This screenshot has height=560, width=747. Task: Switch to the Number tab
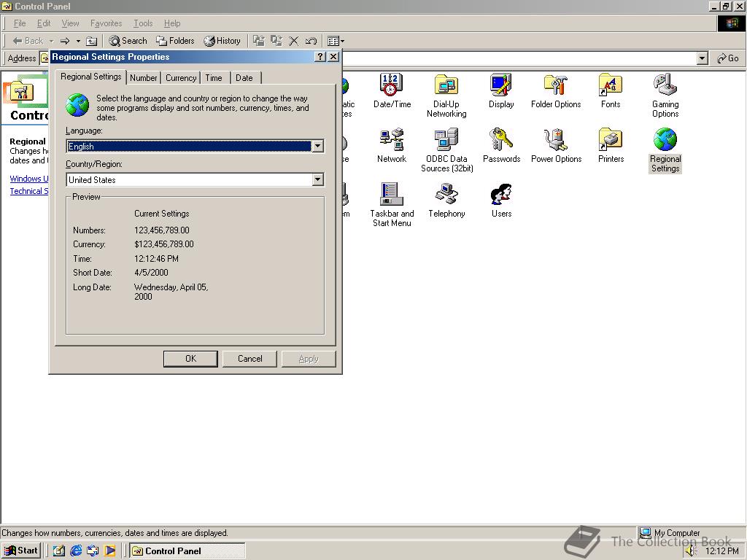pyautogui.click(x=144, y=77)
